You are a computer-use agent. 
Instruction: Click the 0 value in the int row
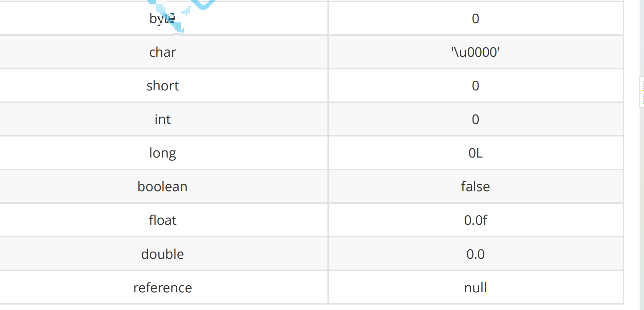coord(476,119)
